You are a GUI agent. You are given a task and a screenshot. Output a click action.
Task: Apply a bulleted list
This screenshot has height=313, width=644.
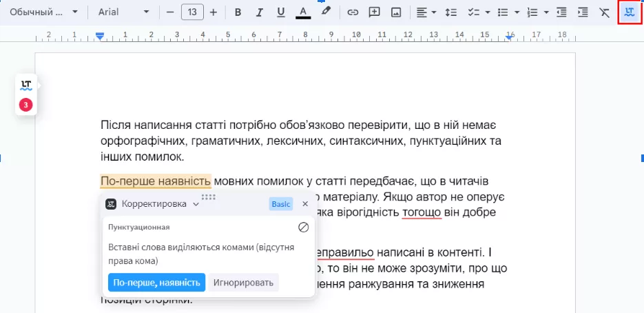[503, 12]
